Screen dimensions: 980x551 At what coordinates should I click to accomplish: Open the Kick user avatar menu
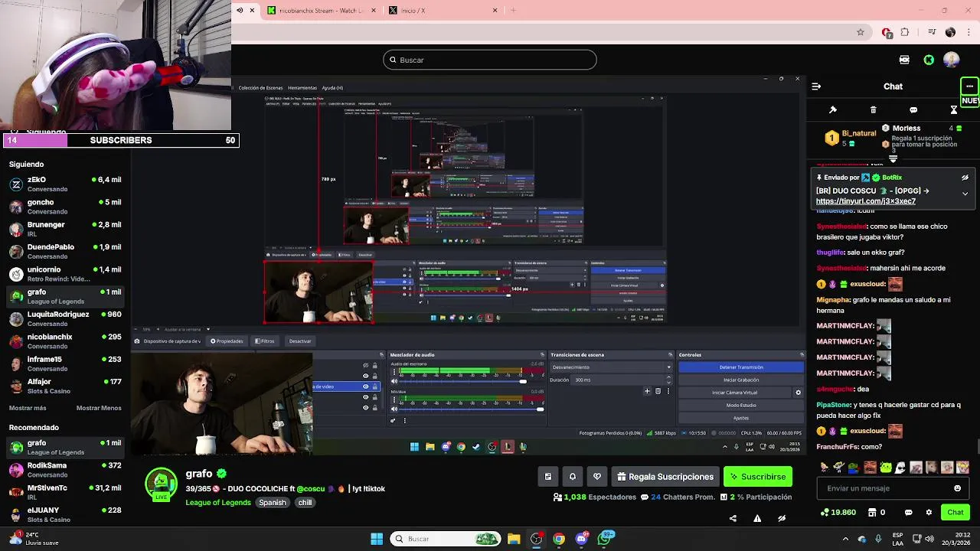952,60
